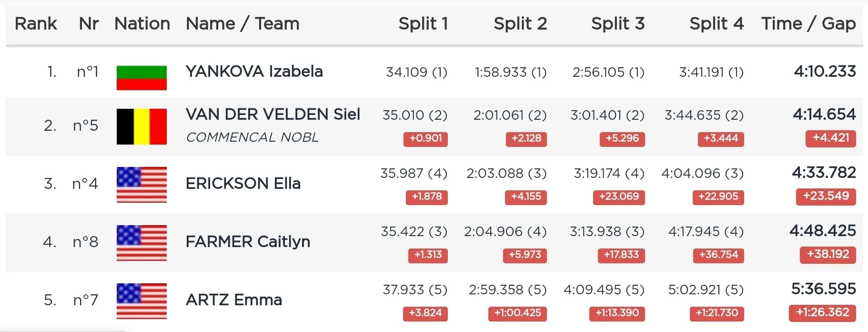The height and width of the screenshot is (332, 868).
Task: Click the Time / Gap column header
Action: [808, 23]
